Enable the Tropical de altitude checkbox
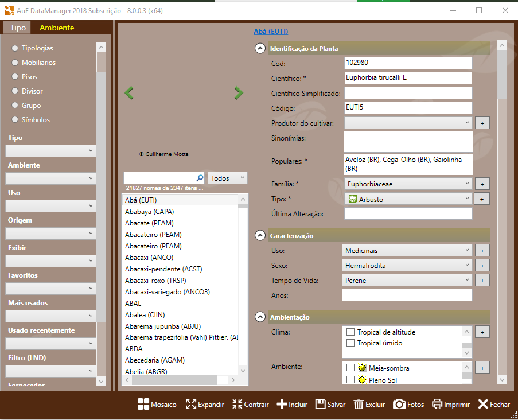This screenshot has height=420, width=518. pos(350,332)
